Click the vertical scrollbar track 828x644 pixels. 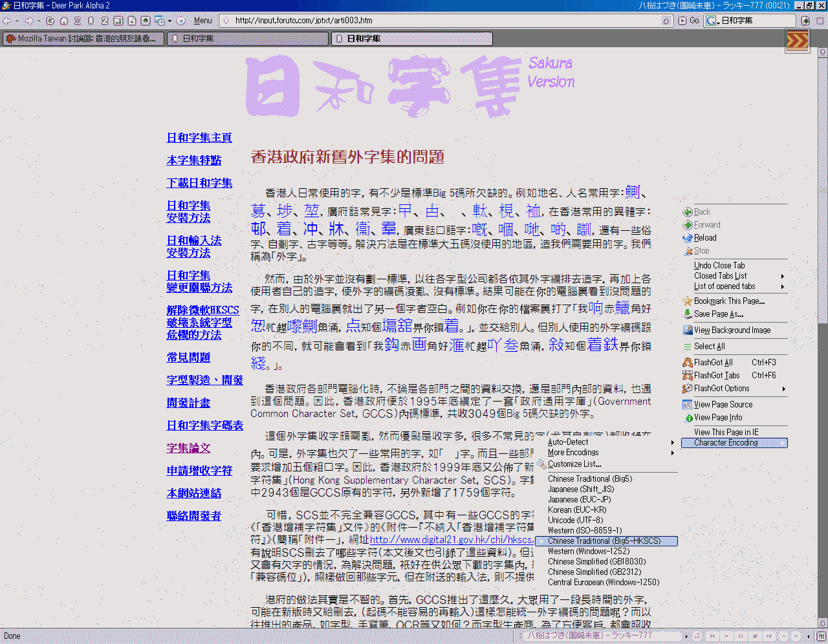coord(822,453)
